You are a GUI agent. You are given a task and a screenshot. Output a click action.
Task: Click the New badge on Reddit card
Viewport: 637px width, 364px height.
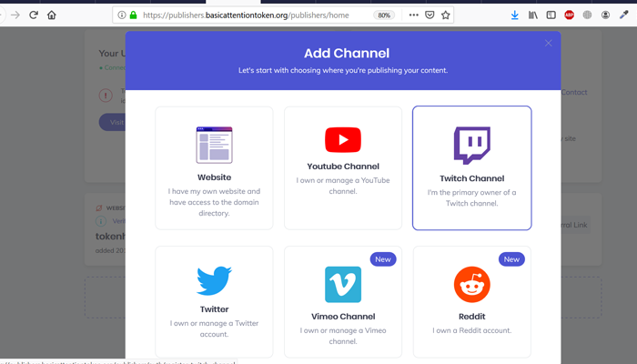[x=511, y=259]
